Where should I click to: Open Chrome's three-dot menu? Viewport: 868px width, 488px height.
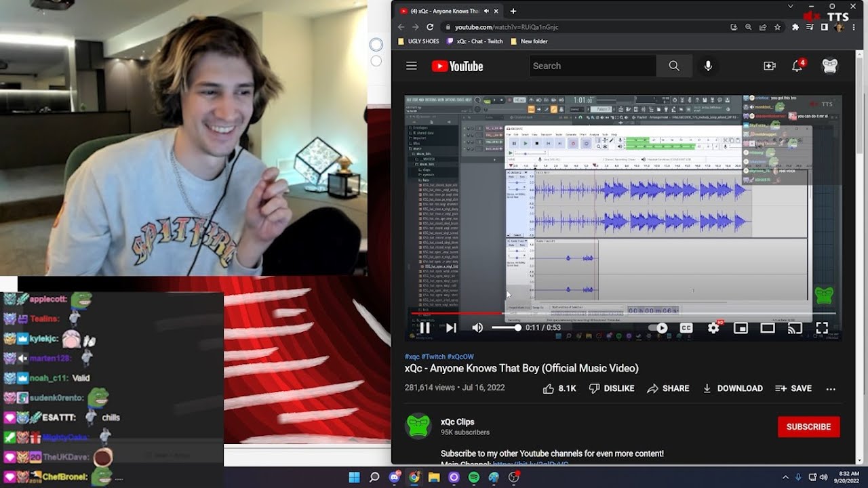pos(854,27)
